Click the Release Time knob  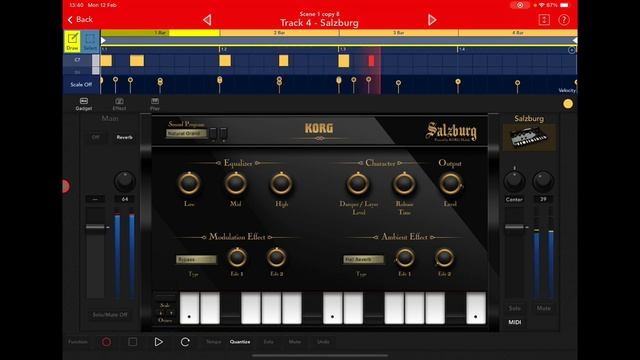tap(404, 183)
